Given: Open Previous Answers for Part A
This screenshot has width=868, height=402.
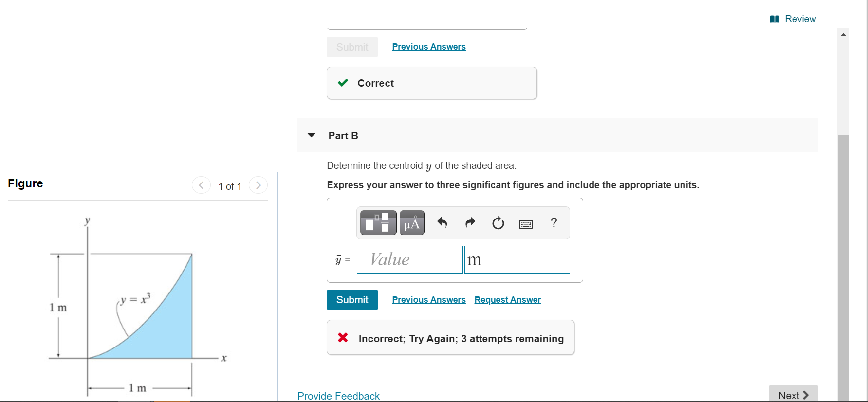Looking at the screenshot, I should [x=428, y=46].
